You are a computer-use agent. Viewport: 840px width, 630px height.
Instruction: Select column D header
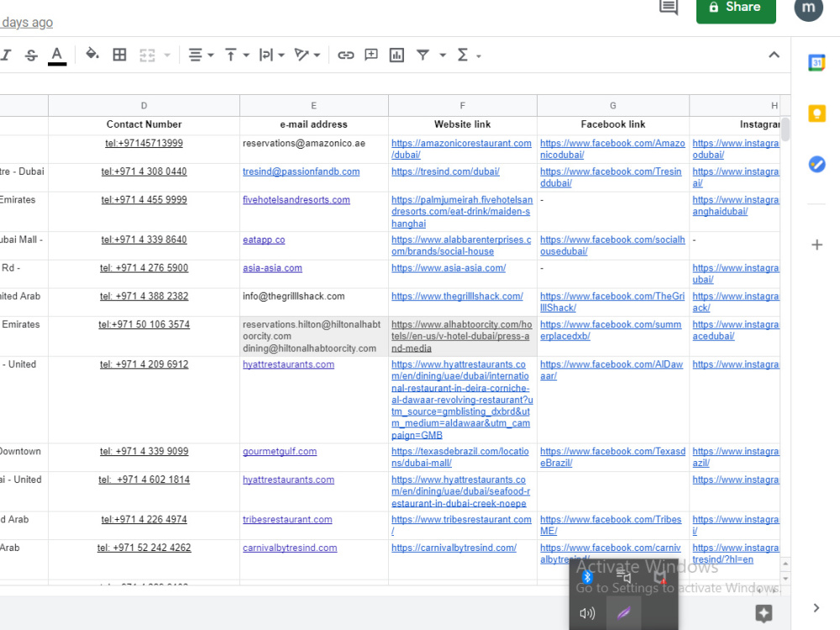[x=144, y=106]
